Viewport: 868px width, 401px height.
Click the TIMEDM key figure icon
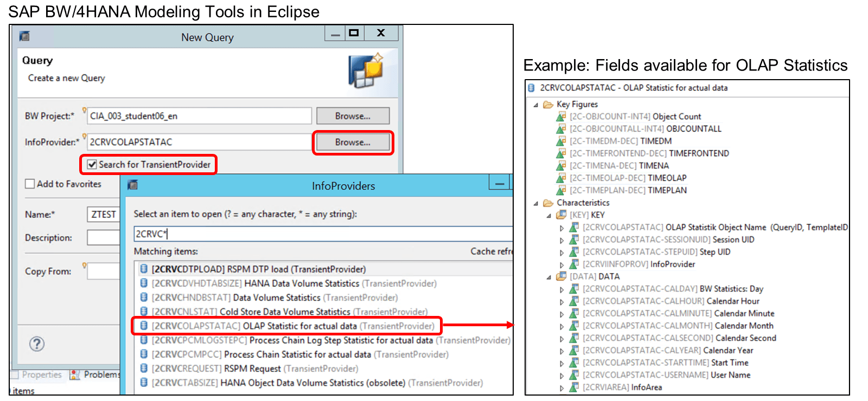point(561,141)
